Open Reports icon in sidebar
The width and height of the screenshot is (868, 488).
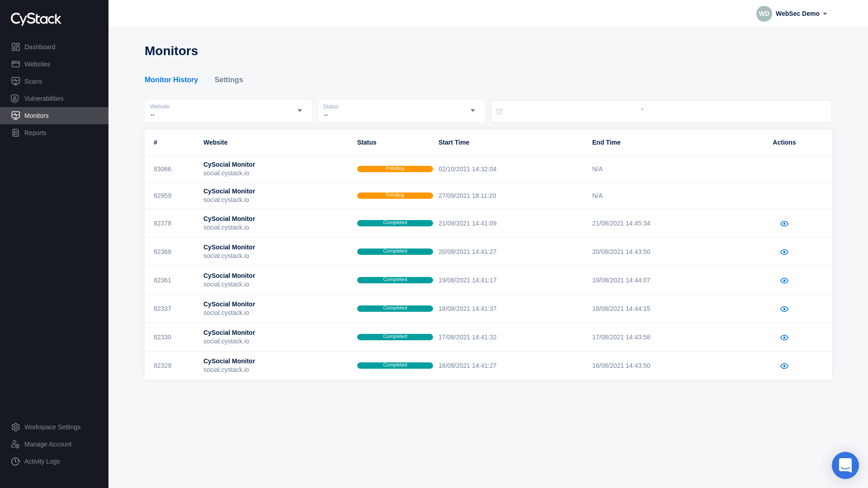pos(16,133)
